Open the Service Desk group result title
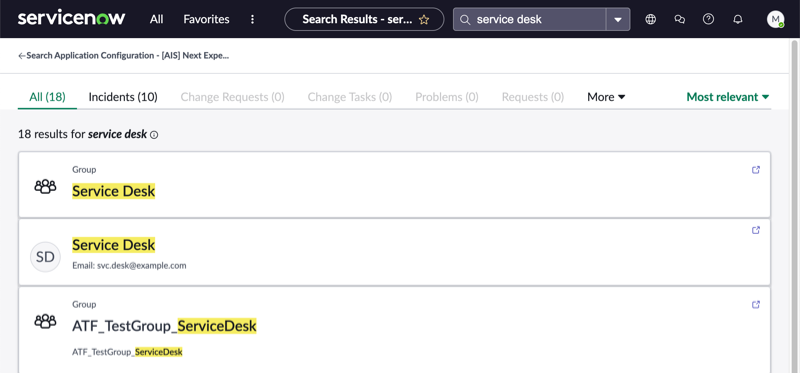Screen dimensions: 800x373 pyautogui.click(x=113, y=191)
